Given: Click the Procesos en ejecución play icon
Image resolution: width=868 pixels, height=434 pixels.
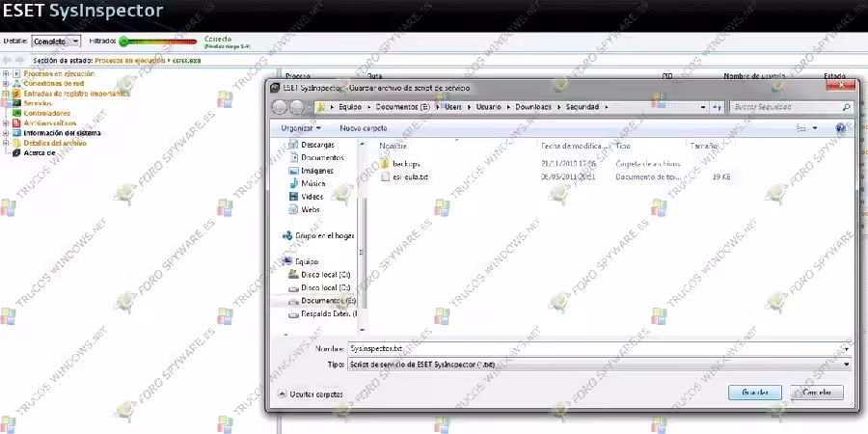Looking at the screenshot, I should [16, 73].
